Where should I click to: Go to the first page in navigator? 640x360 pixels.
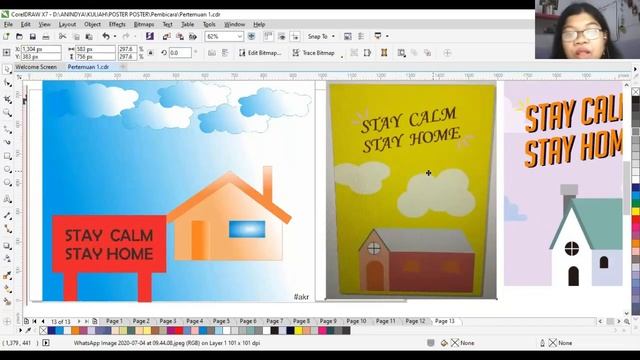pos(35,322)
